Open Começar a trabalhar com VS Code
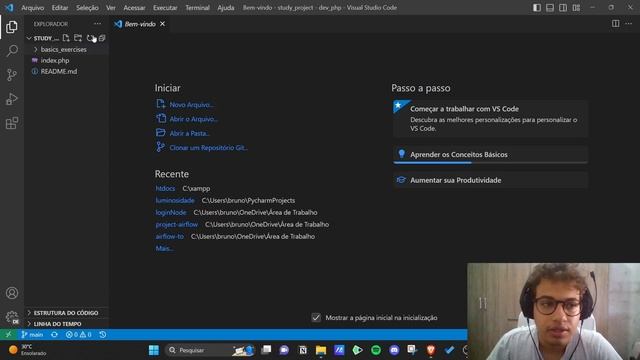Image resolution: width=640 pixels, height=360 pixels. click(491, 118)
